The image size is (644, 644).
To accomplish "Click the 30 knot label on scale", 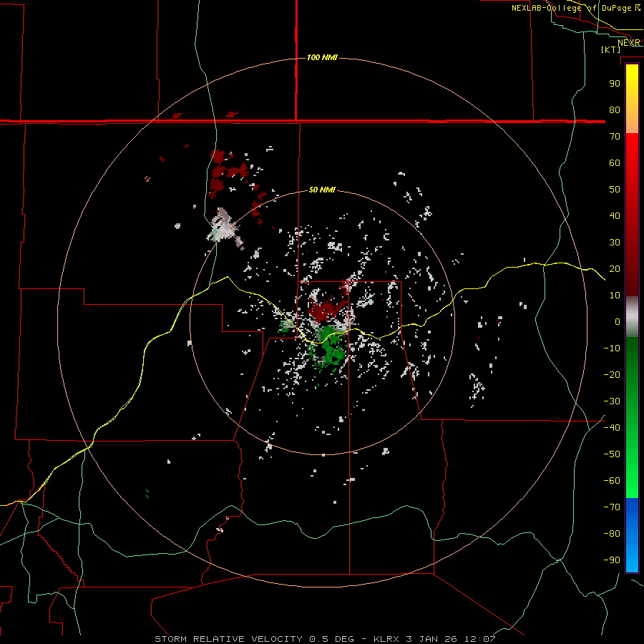I will [615, 243].
